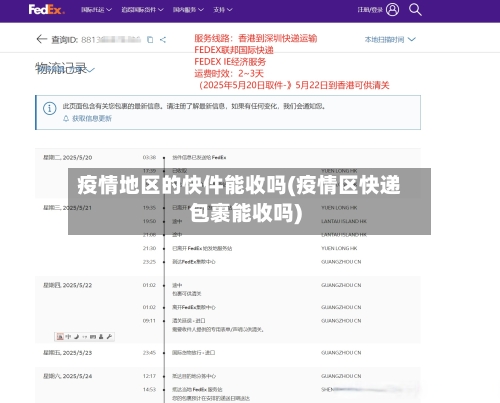This screenshot has width=500, height=403.
Task: Open the soft keyboard icon on the IME toolbar
Action: click(x=93, y=337)
